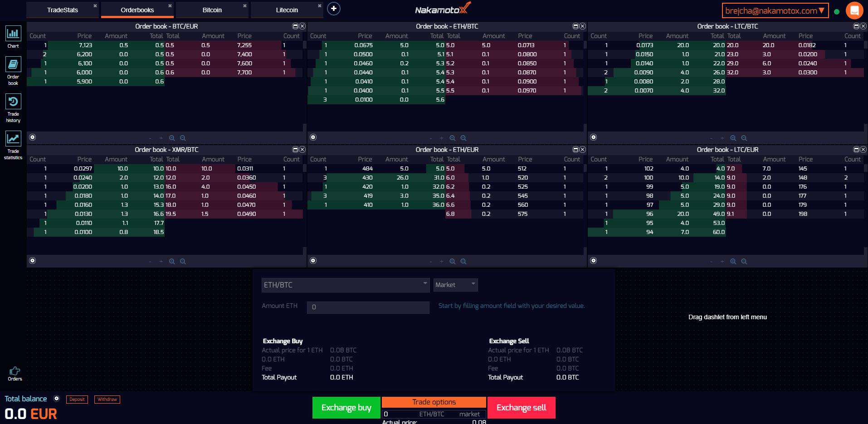This screenshot has height=424, width=868.
Task: Select the 575 ask price in ETH/EUR
Action: tap(522, 214)
